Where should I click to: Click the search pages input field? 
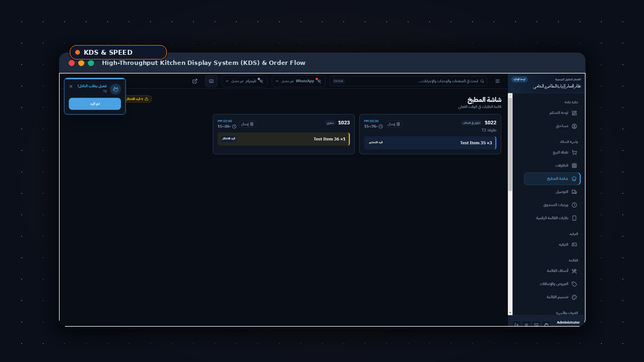408,81
